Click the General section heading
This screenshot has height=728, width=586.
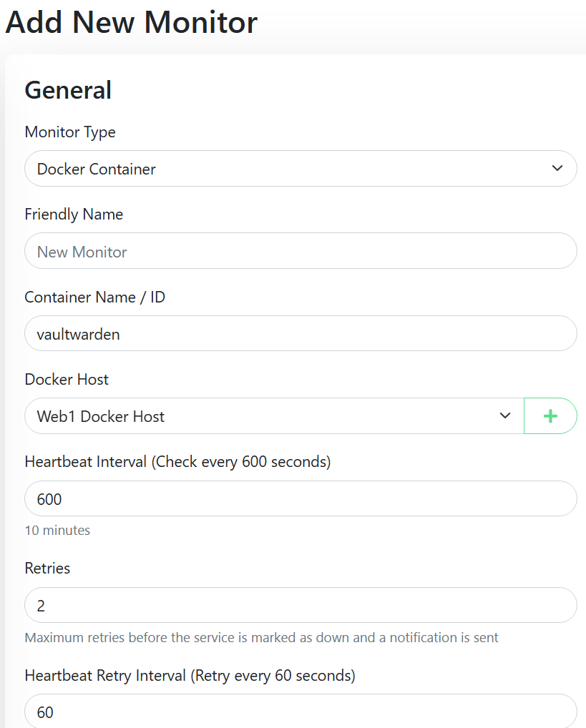click(x=68, y=90)
